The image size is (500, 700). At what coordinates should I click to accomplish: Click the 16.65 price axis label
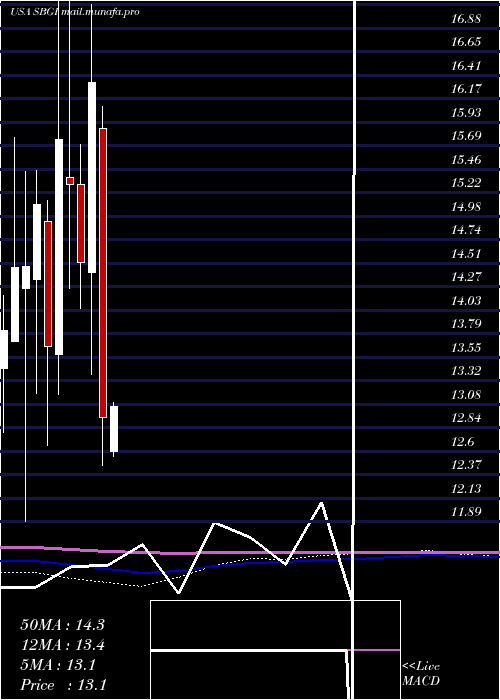(466, 42)
